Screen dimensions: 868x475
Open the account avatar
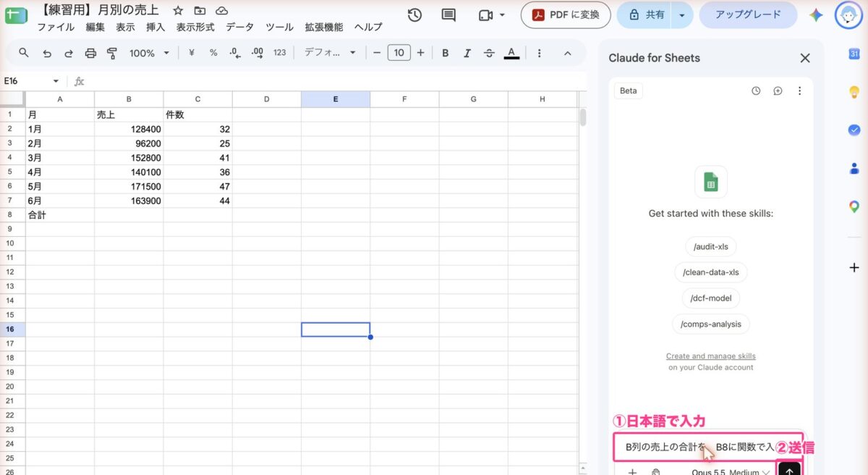pos(848,15)
